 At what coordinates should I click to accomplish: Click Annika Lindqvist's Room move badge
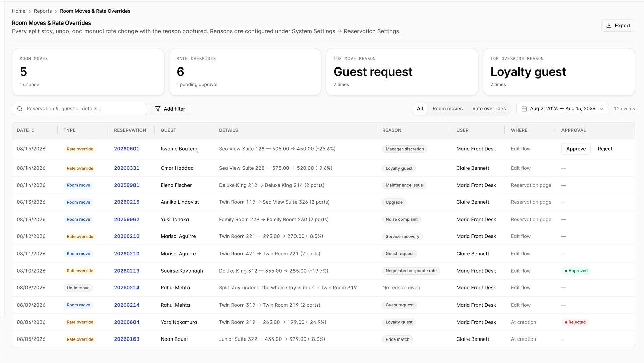(78, 202)
